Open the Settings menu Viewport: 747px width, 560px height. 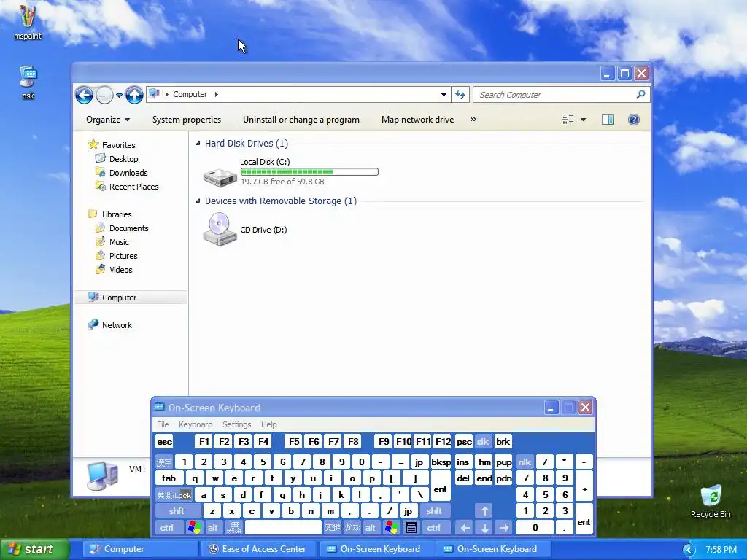(x=237, y=424)
